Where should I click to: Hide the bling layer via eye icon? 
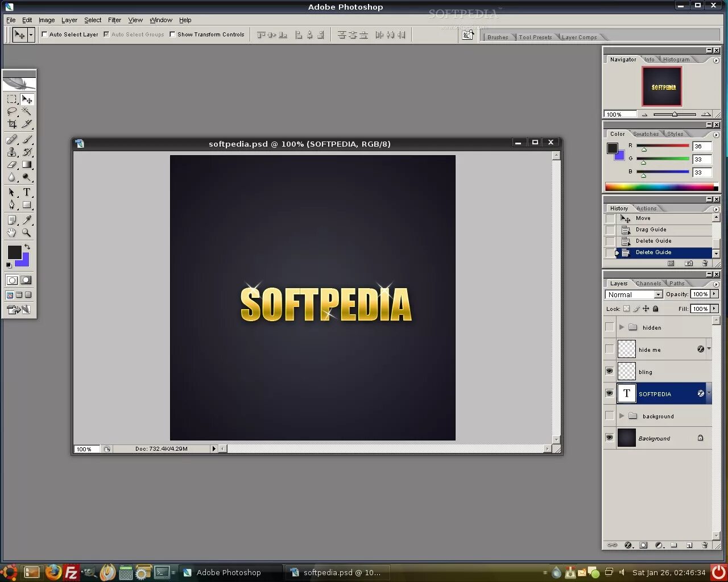pos(610,371)
